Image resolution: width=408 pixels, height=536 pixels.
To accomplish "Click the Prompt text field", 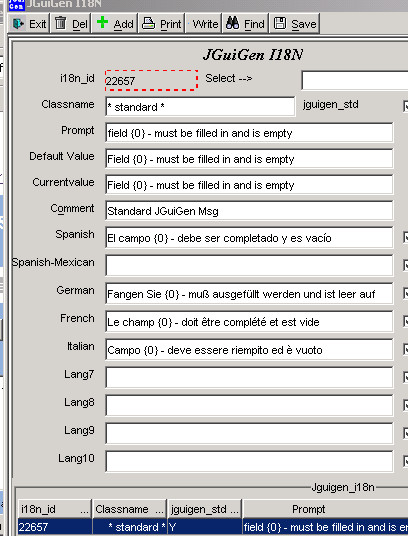I will 249,133.
